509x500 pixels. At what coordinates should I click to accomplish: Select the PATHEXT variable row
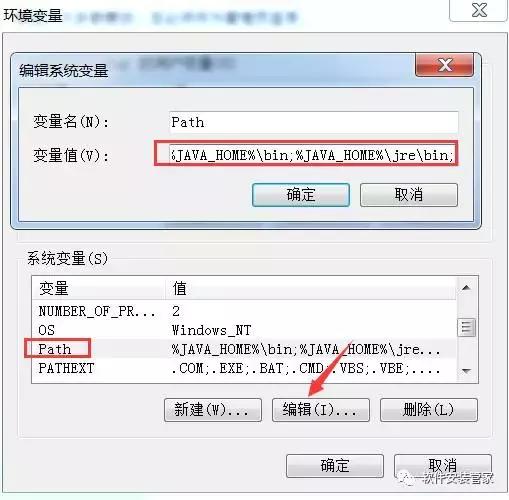(244, 368)
